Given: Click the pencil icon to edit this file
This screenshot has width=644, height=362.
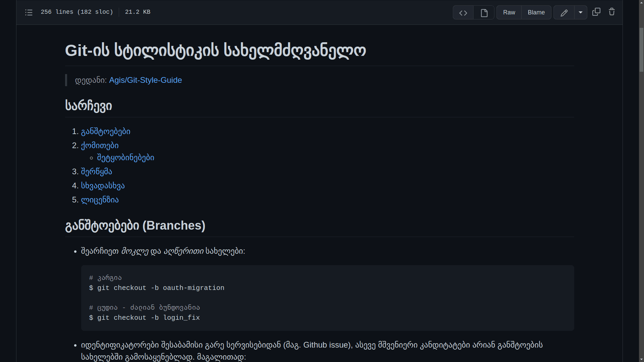Looking at the screenshot, I should [x=565, y=12].
